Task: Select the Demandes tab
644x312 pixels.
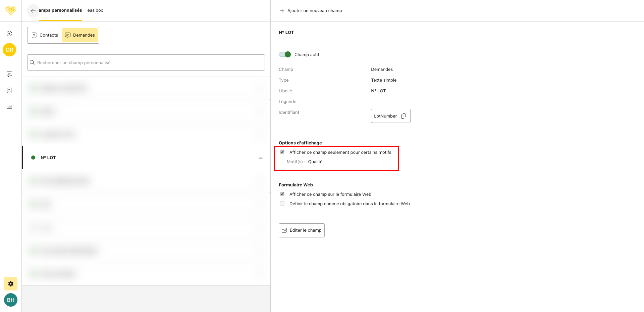Action: point(80,35)
